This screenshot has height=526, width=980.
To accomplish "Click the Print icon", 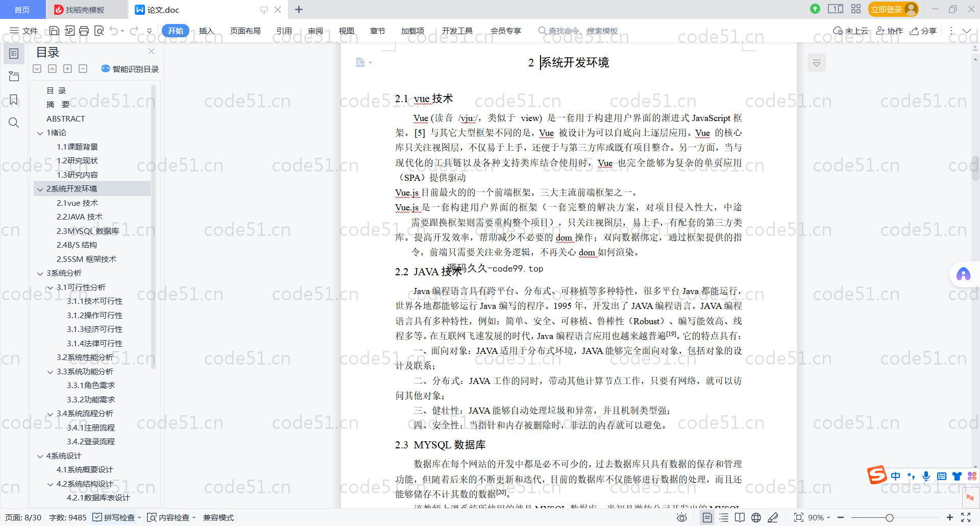I will pyautogui.click(x=84, y=31).
